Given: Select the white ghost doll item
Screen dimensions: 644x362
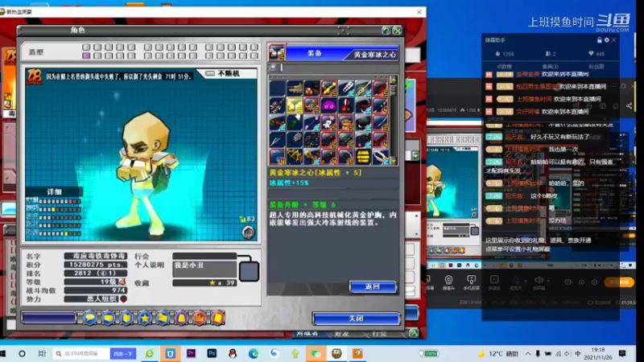Looking at the screenshot, I should coord(328,122).
